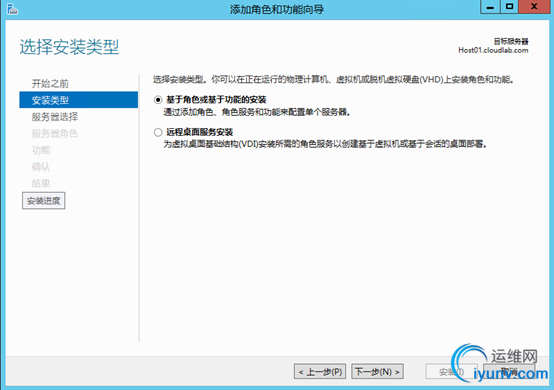Viewport: 554px width, 390px height.
Task: Click the 结果 step in sidebar
Action: click(x=41, y=183)
